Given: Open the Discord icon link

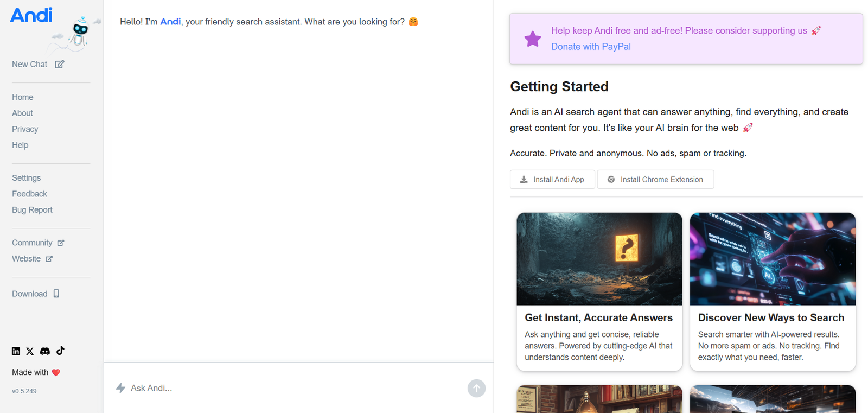Looking at the screenshot, I should pos(45,351).
